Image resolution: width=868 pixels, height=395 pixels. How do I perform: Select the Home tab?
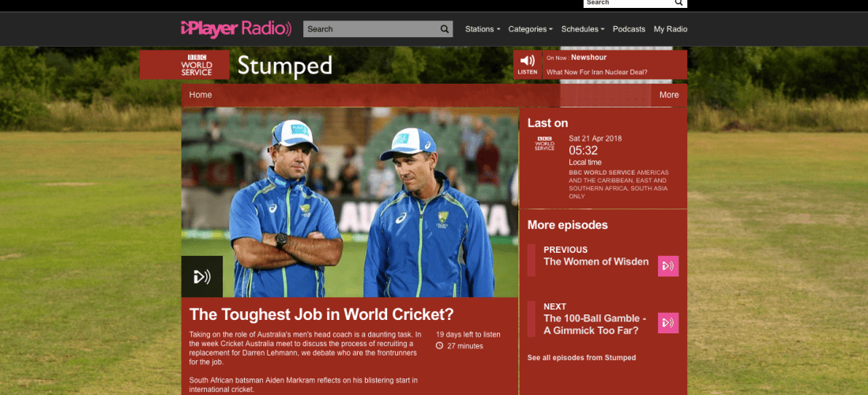201,95
